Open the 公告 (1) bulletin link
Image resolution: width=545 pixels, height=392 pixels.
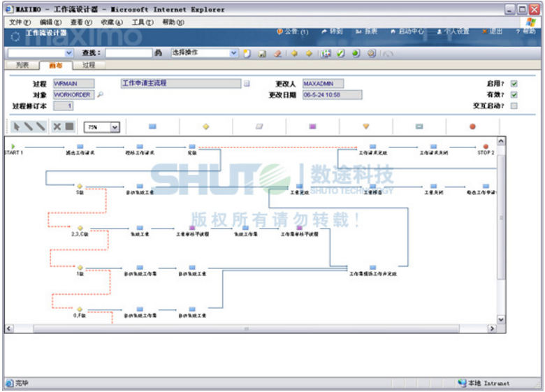tap(292, 31)
